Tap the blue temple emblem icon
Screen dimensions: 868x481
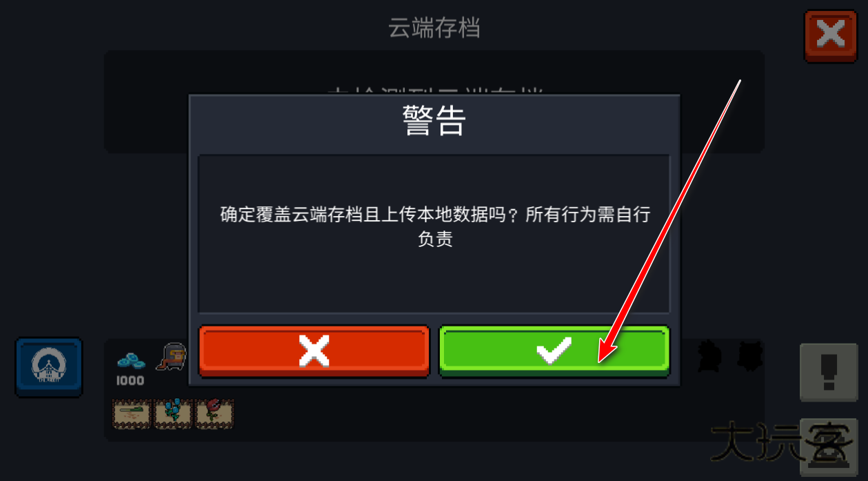[x=49, y=368]
